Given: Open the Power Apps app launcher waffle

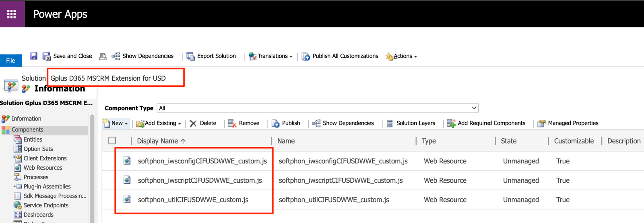Looking at the screenshot, I should 12,14.
